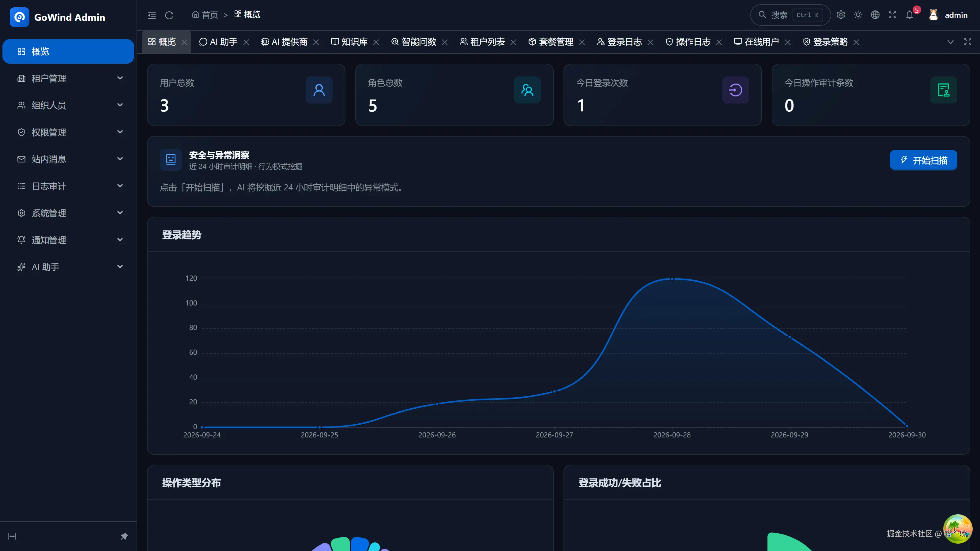This screenshot has height=551, width=980.
Task: Open language globe icon
Action: click(875, 15)
